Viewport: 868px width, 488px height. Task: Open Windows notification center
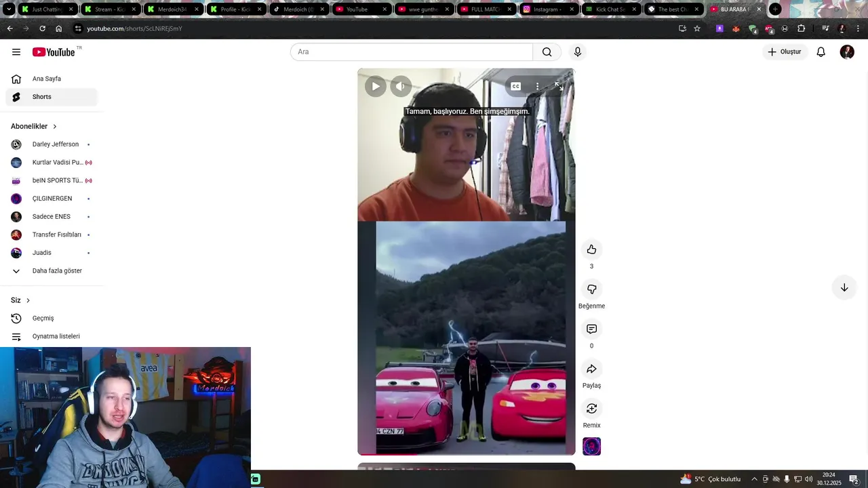click(x=854, y=479)
